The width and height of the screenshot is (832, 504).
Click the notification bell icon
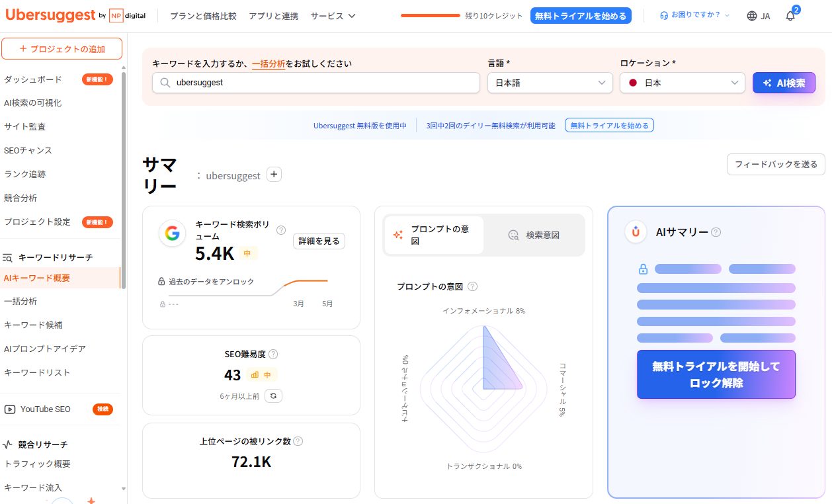pyautogui.click(x=790, y=16)
